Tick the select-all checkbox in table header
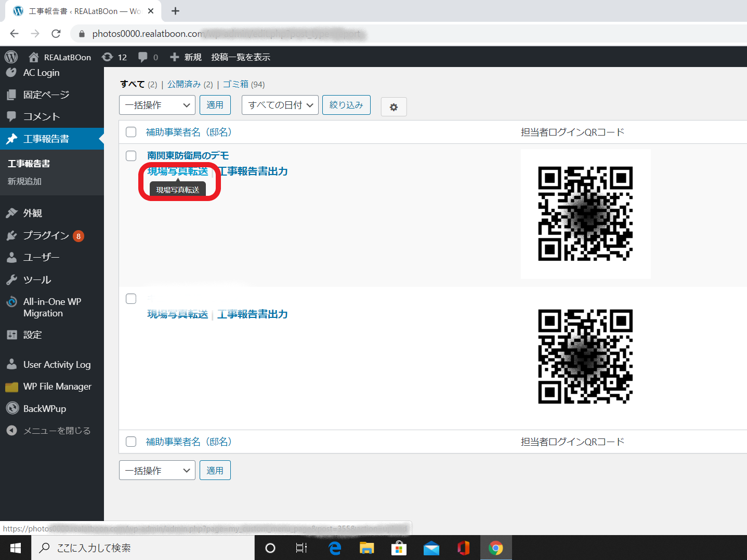The width and height of the screenshot is (747, 560). tap(131, 132)
